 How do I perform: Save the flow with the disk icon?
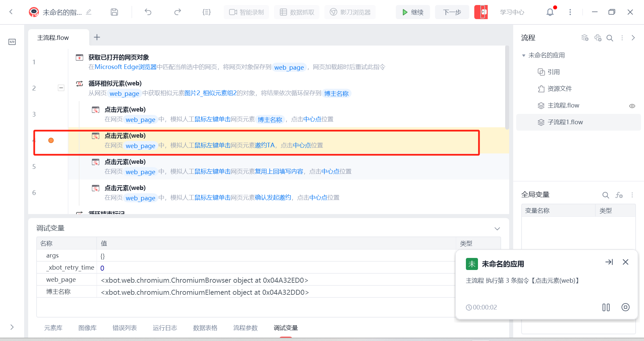click(114, 12)
